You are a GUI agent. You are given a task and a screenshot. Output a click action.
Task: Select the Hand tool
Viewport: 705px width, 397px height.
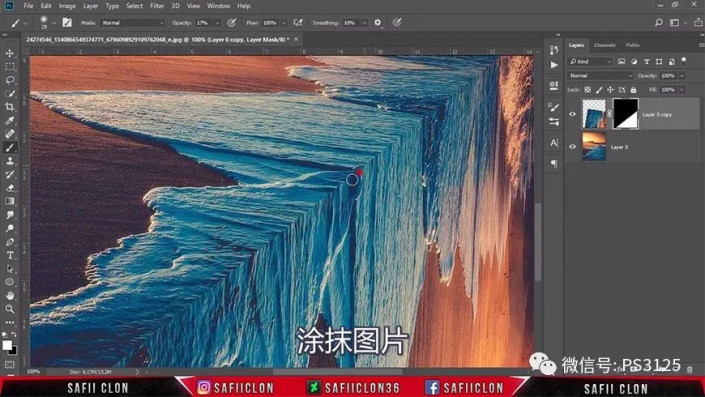(x=9, y=295)
